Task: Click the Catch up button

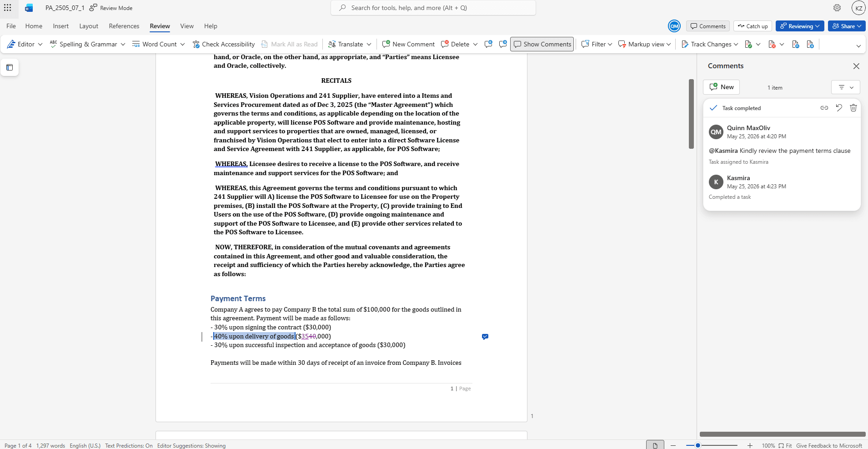Action: pos(753,26)
